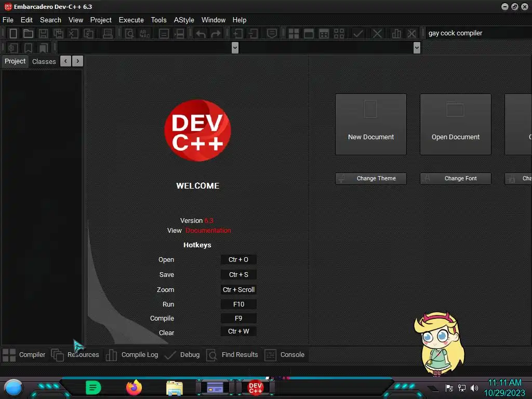Click the Open Document tile
The width and height of the screenshot is (532, 399).
click(x=455, y=124)
